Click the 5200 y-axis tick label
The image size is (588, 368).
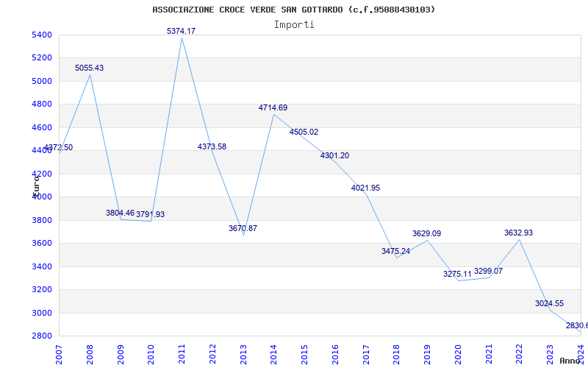43,58
